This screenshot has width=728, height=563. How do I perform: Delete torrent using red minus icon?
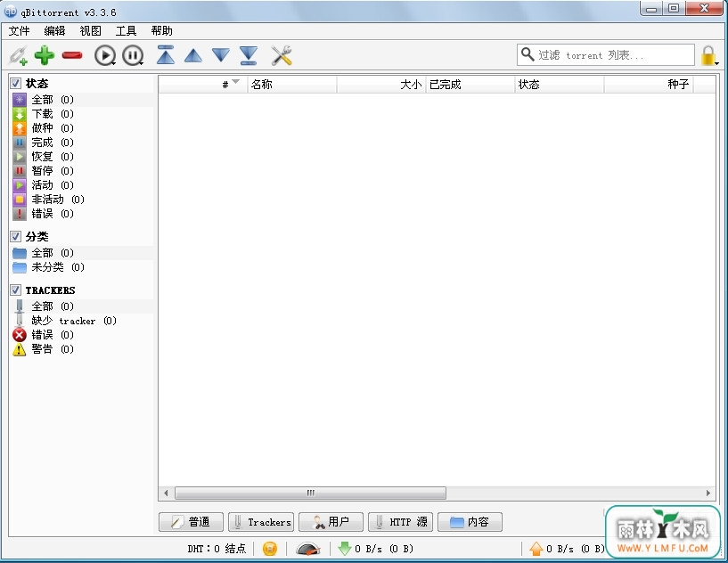point(72,56)
